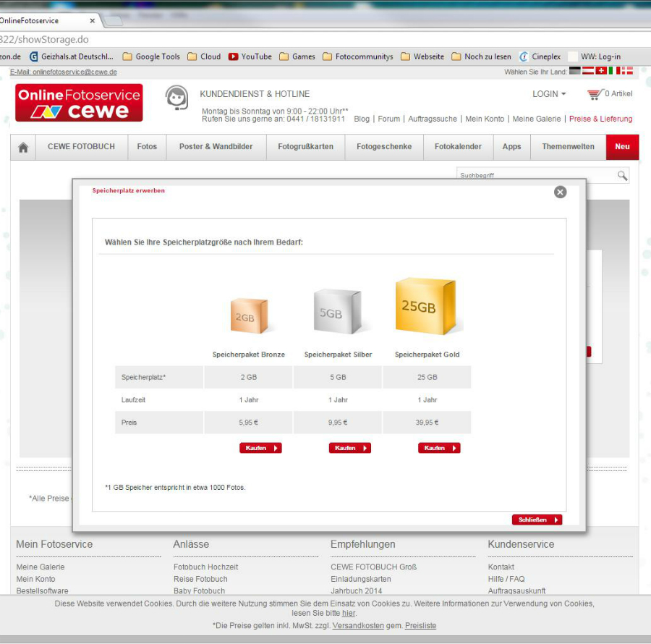Open the Preise & Lieferung link
Viewport: 651px width, 644px height.
[601, 119]
